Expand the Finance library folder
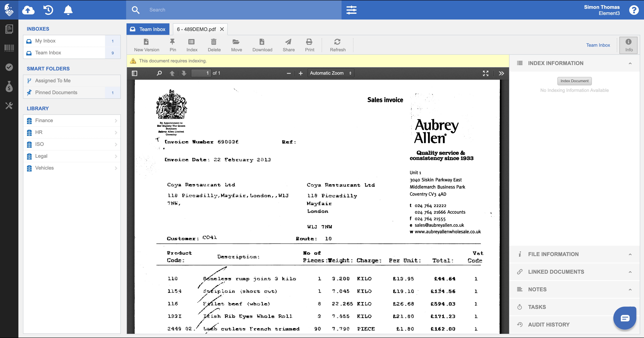This screenshot has width=644, height=338. (72, 120)
